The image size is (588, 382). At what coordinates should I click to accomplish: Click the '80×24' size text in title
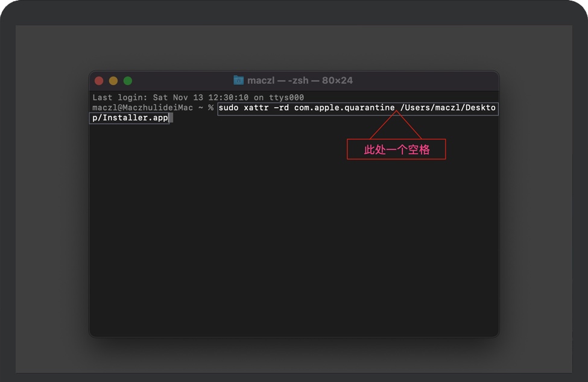pos(337,81)
